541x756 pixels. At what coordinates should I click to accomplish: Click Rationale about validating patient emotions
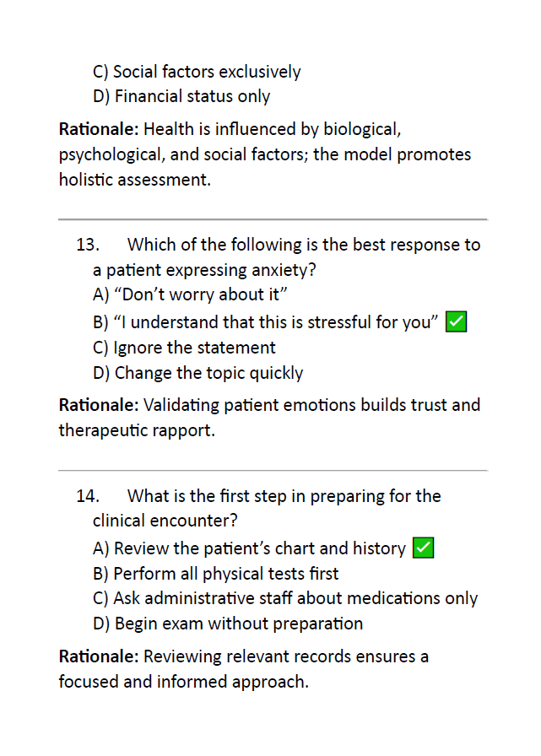pos(269,417)
